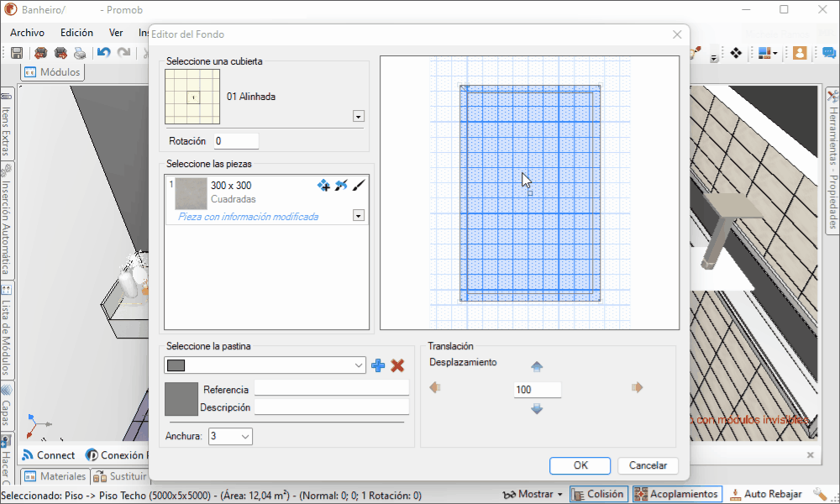Expand the 300 x 300 piece dropdown
This screenshot has height=504, width=840.
[359, 215]
